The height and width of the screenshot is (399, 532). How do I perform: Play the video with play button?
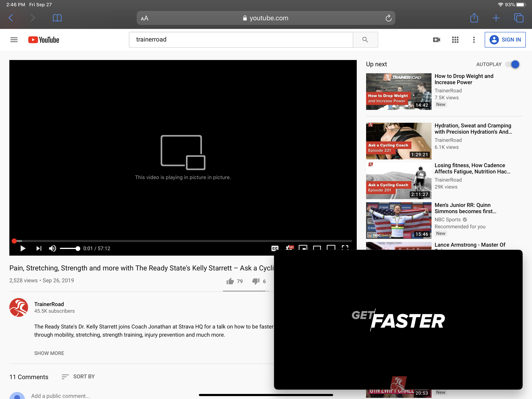pyautogui.click(x=23, y=248)
